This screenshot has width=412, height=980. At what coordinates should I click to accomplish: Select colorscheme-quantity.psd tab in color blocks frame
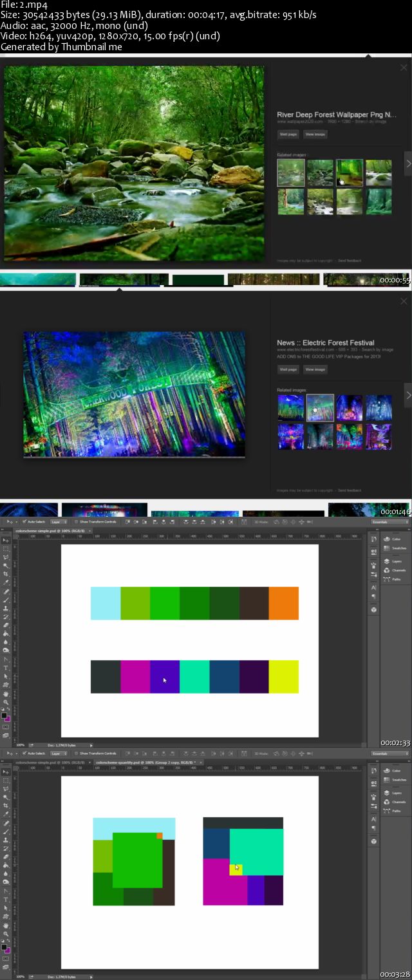[x=148, y=762]
